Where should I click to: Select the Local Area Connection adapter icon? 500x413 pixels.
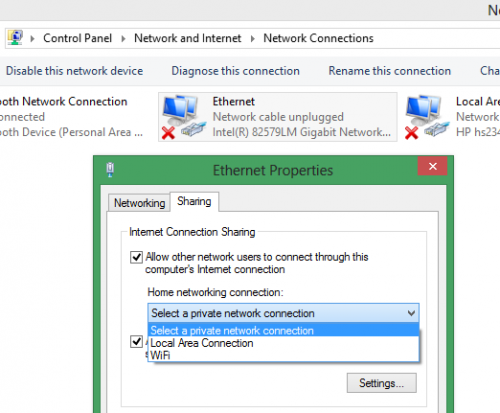(428, 117)
